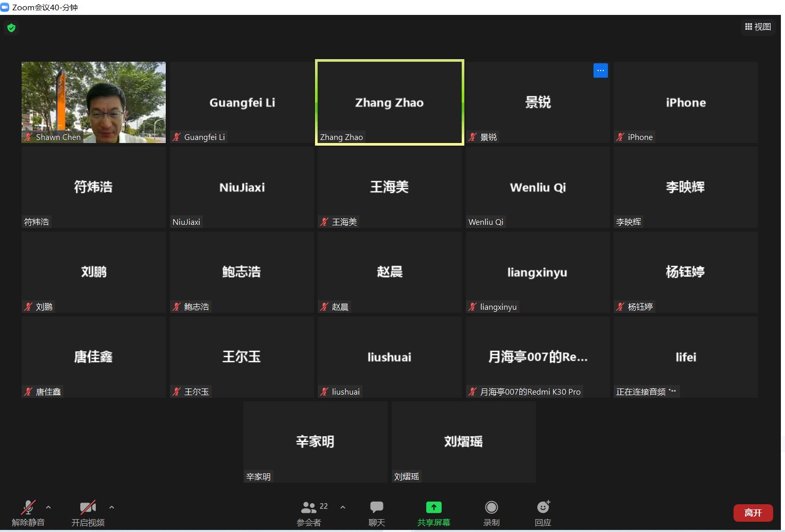This screenshot has width=785, height=532.
Task: Unmute the microphone
Action: pos(28,513)
